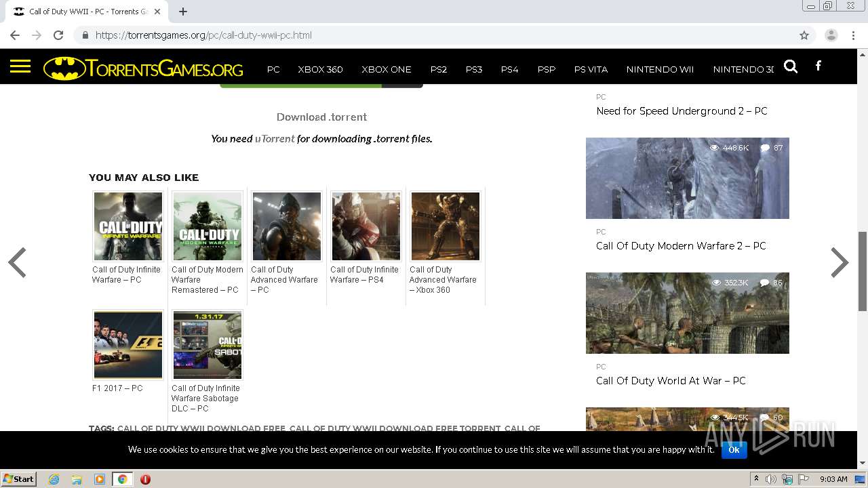The width and height of the screenshot is (868, 488).
Task: Open the hamburger menu icon
Action: (20, 66)
